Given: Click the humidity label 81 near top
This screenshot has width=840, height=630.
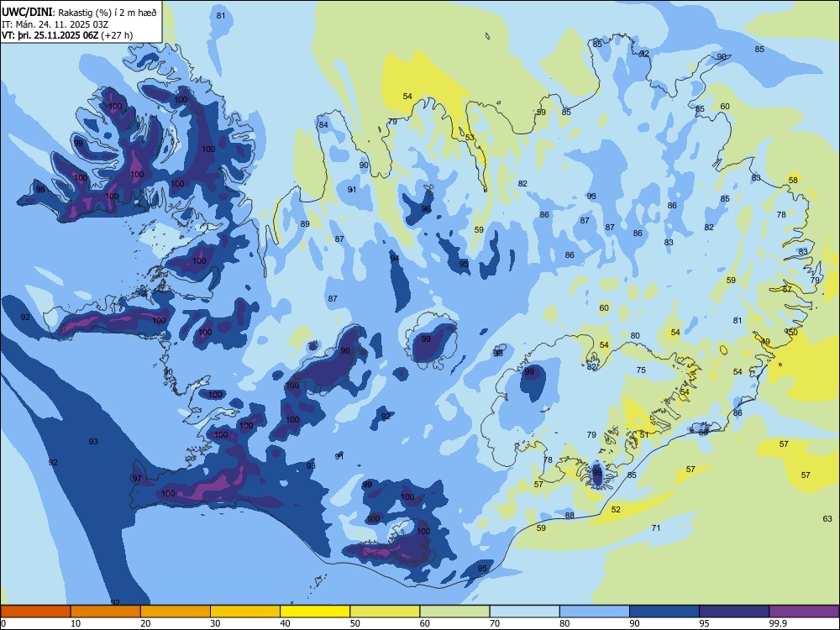Looking at the screenshot, I should [221, 15].
